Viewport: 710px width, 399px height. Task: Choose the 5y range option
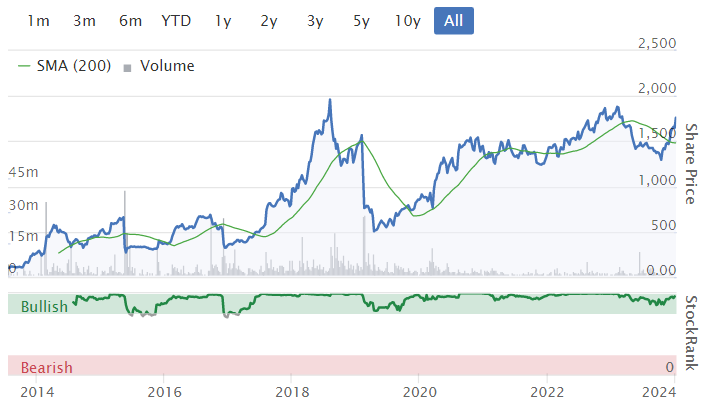tap(361, 21)
